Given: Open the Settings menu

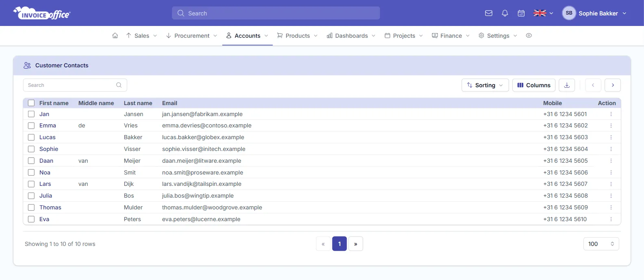Looking at the screenshot, I should (498, 36).
